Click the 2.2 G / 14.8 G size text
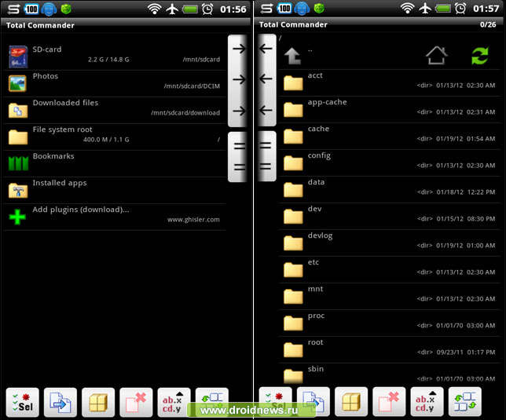The image size is (506, 420). [108, 60]
